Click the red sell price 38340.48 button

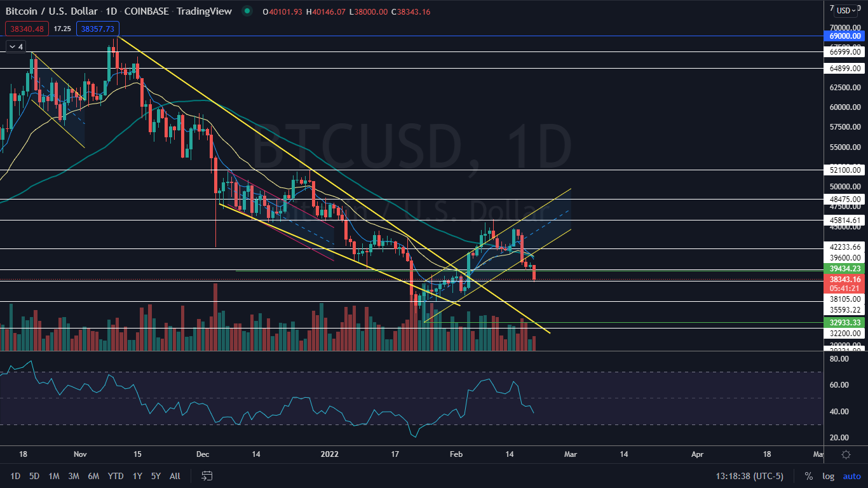(26, 29)
